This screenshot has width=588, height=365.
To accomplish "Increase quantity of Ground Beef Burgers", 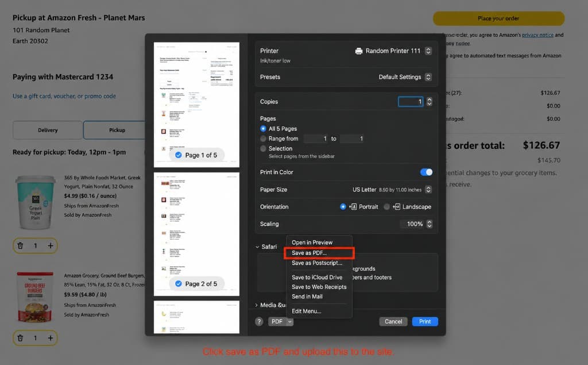I will pos(51,338).
